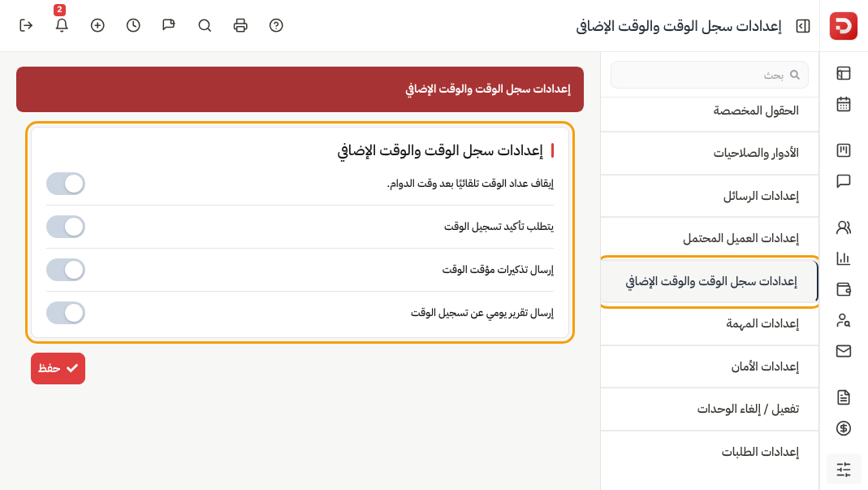This screenshot has height=490, width=868.
Task: Toggle إيقاف عداد الوقت تلقائيًا بعد وقت الدوام switch
Action: [x=65, y=184]
